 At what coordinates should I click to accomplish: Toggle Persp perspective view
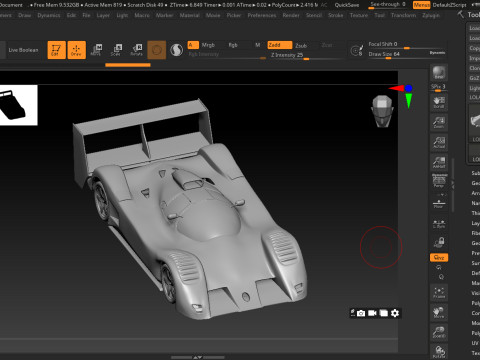(439, 182)
